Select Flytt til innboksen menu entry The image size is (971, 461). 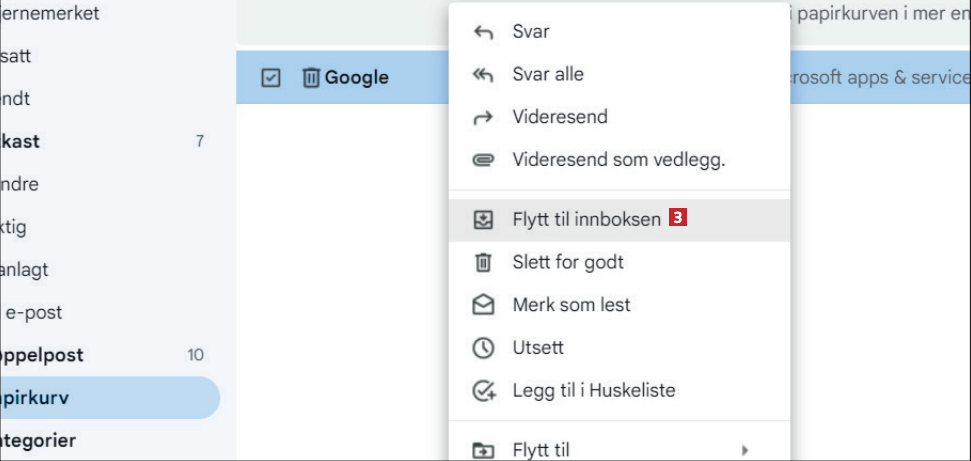click(x=586, y=220)
